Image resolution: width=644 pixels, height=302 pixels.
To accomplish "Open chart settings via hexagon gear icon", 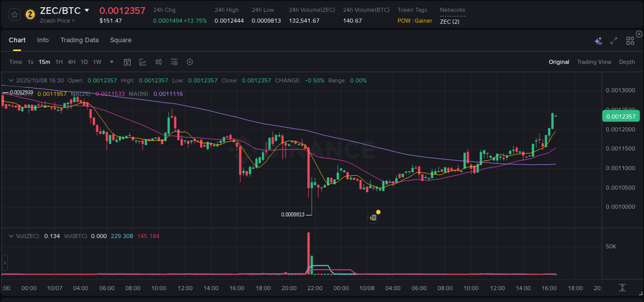I will (190, 62).
